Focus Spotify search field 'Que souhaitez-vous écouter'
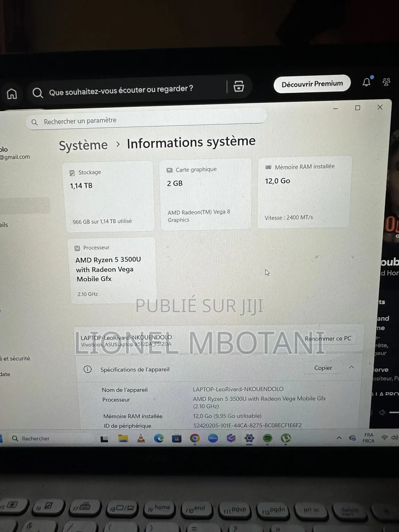The image size is (399, 532). (x=121, y=90)
